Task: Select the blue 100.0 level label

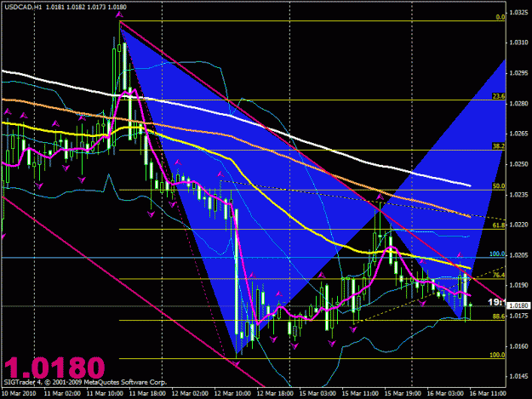Action: 497,254
